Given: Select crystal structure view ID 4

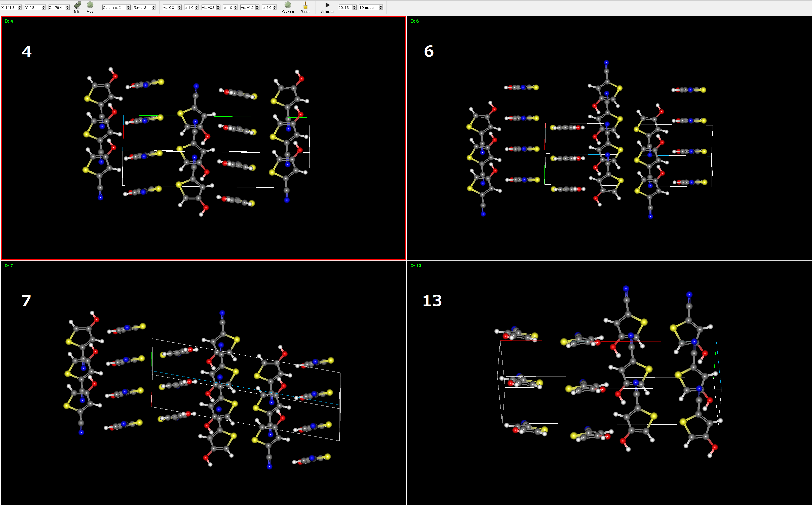Looking at the screenshot, I should click(203, 138).
